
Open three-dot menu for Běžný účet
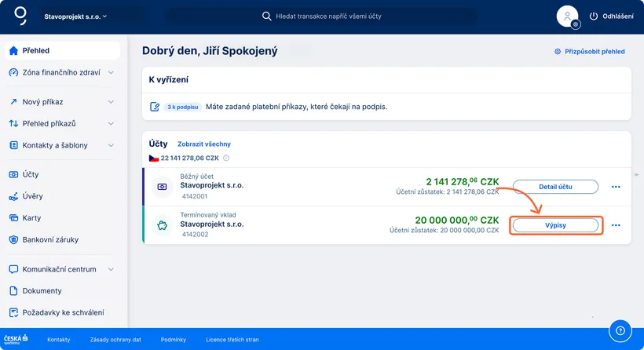616,187
